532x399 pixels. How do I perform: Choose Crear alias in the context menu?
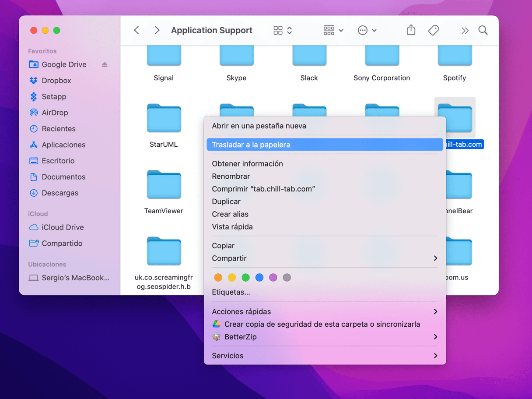325,214
